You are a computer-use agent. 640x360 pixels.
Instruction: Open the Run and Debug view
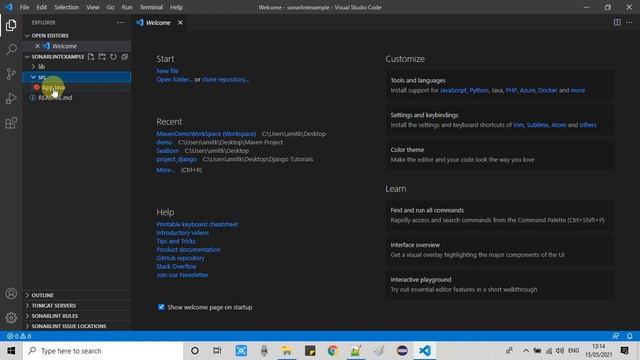(x=11, y=98)
